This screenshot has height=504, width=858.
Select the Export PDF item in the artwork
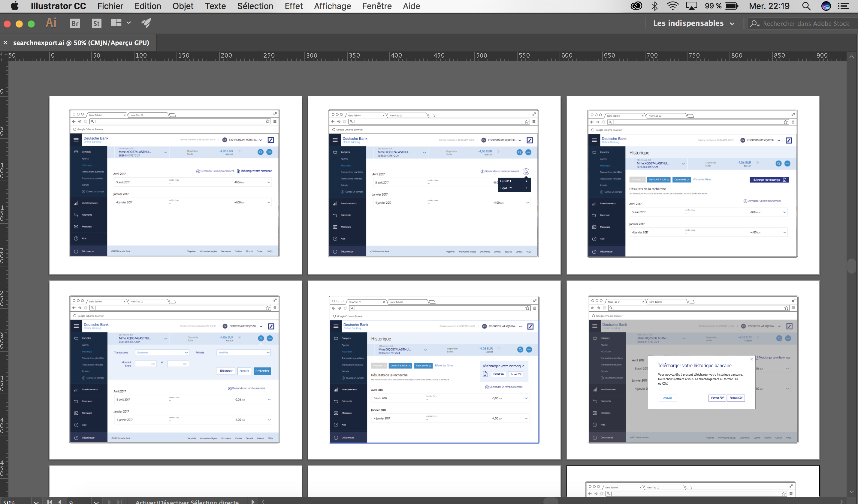coord(514,181)
